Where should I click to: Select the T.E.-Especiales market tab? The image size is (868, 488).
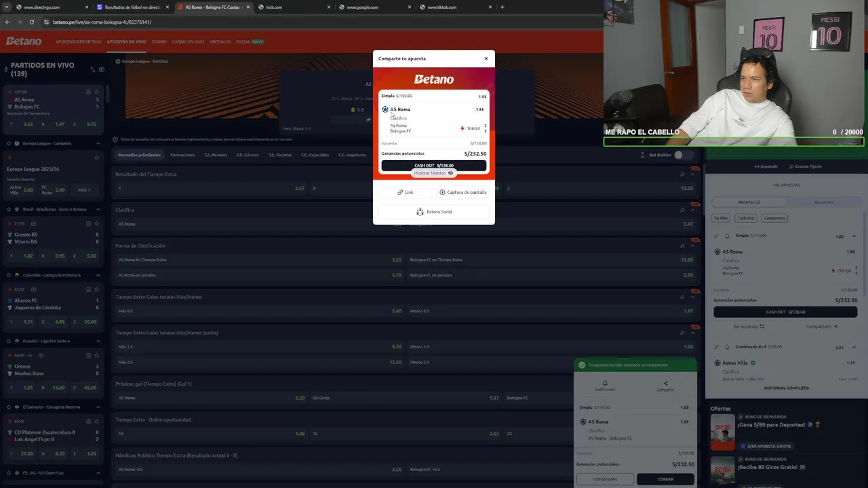(x=315, y=155)
